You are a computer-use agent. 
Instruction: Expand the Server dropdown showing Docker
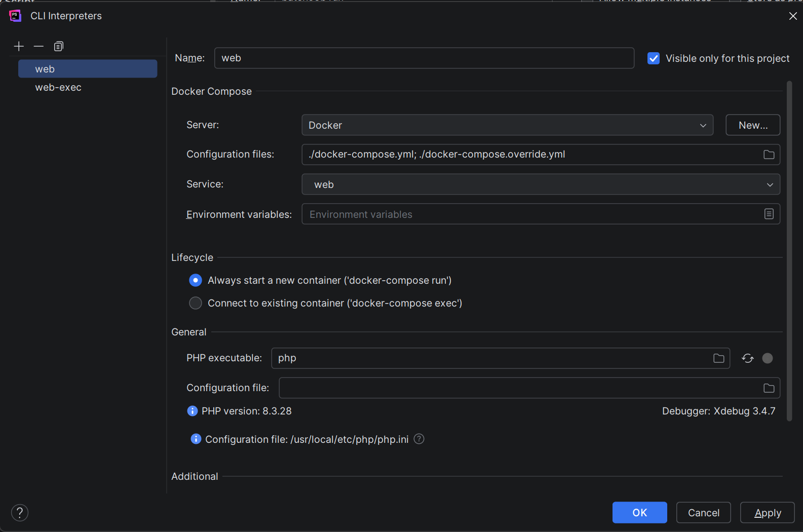(x=507, y=125)
